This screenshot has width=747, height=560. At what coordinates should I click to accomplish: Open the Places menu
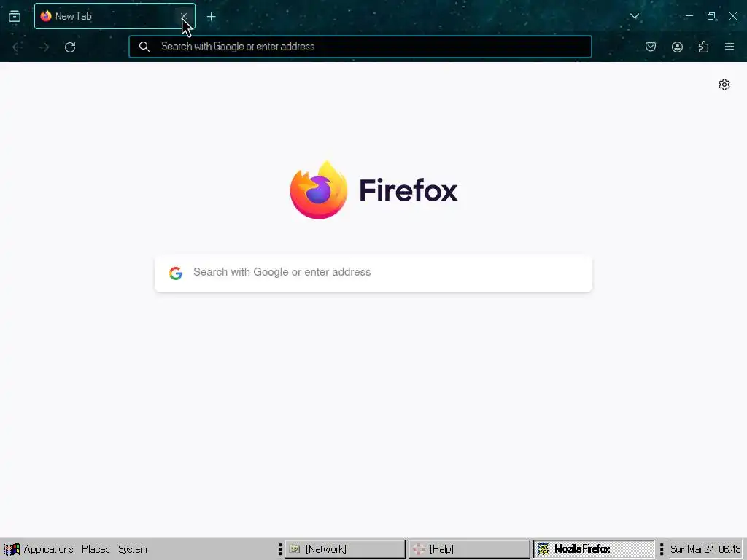coord(96,549)
